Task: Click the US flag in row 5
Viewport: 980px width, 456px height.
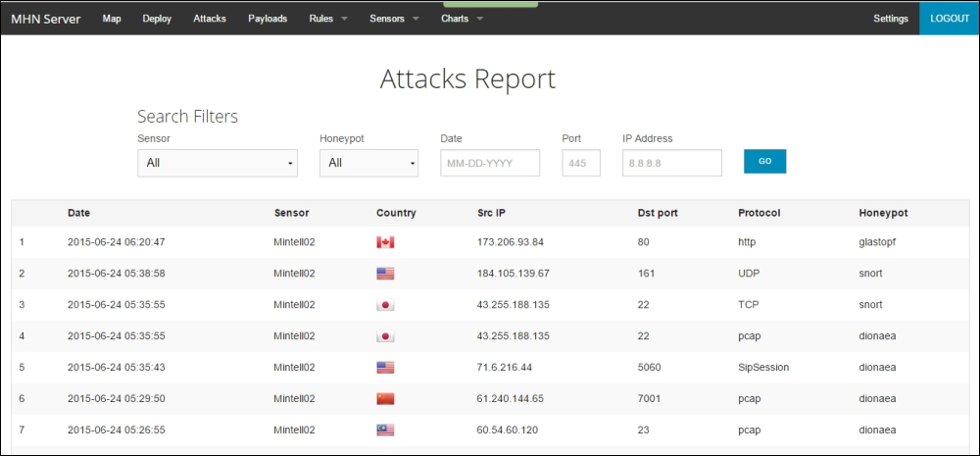Action: [x=385, y=367]
